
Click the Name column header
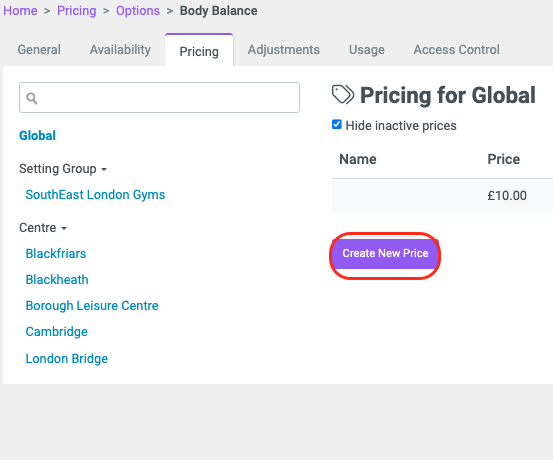358,159
